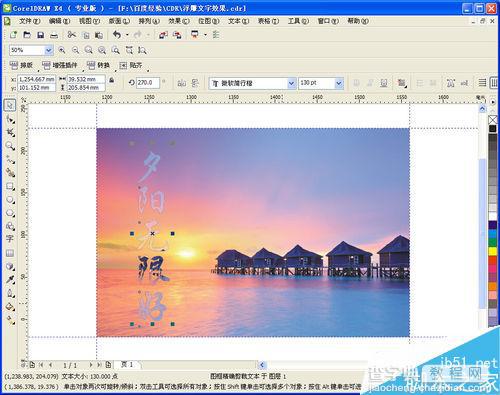The width and height of the screenshot is (500, 395).
Task: Open the 帮助 (Help) menu
Action: click(x=358, y=21)
